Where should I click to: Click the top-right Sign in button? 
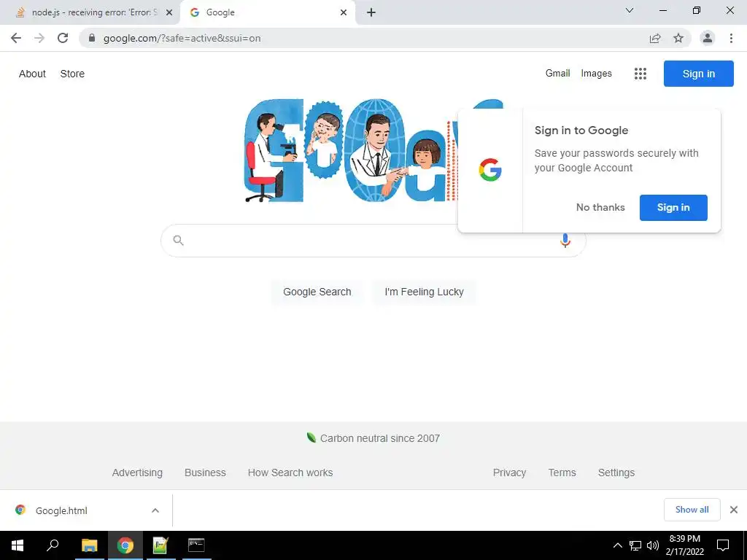coord(698,74)
